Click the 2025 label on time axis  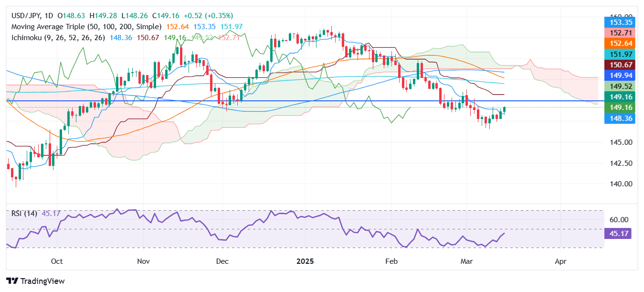[305, 261]
